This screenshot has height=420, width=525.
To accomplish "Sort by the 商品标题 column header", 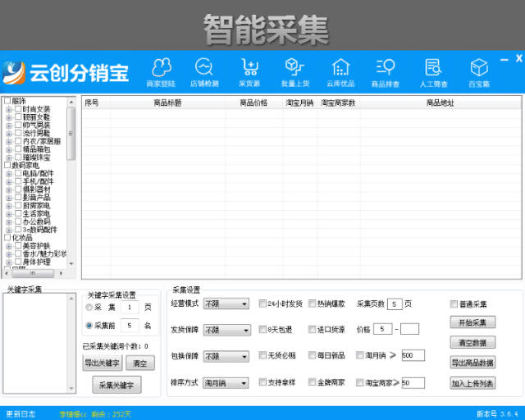I will tap(167, 103).
